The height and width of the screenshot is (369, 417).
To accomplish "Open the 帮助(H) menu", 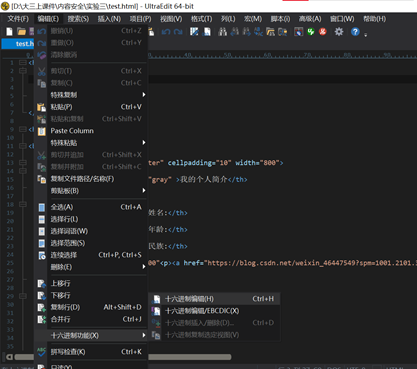I will [x=374, y=19].
